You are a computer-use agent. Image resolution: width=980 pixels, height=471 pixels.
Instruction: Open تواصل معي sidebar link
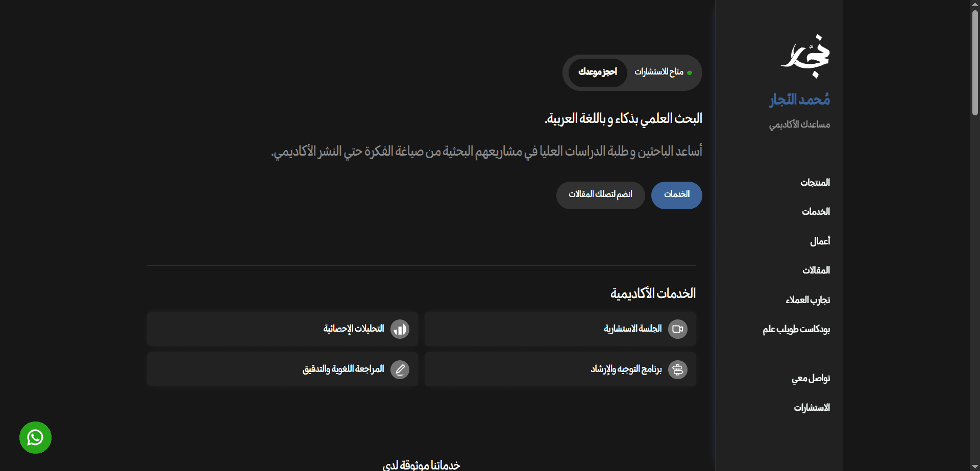point(811,379)
